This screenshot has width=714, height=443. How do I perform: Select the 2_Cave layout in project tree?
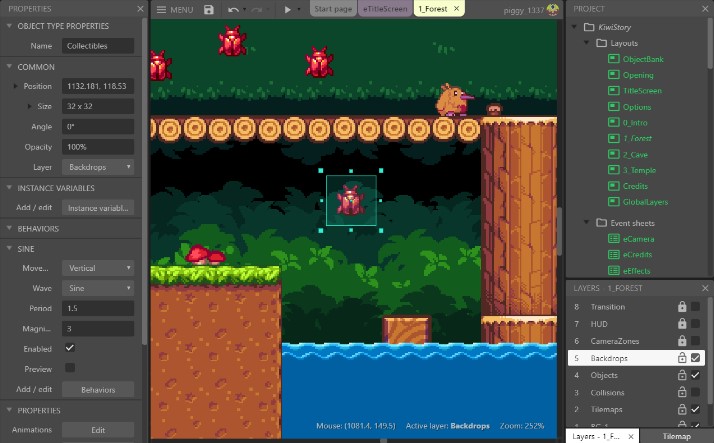[x=636, y=155]
